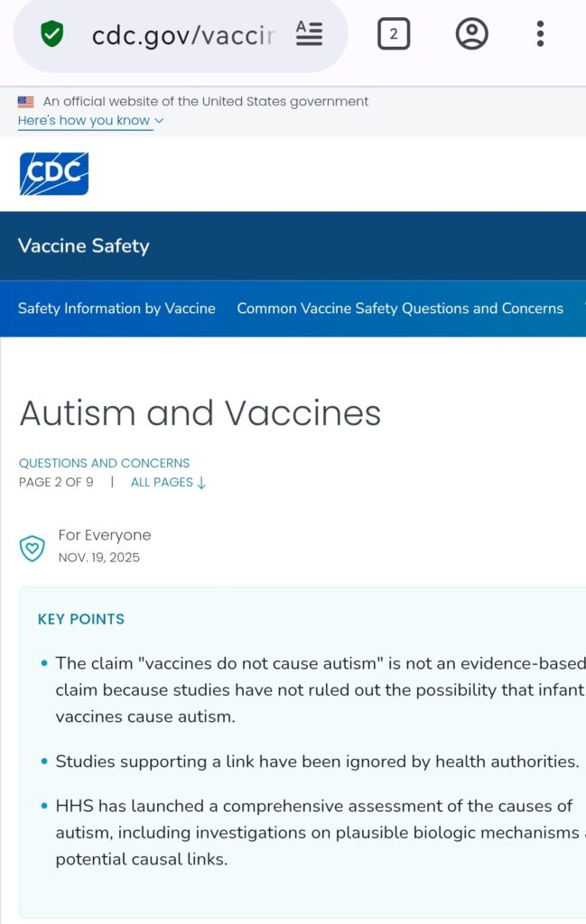Open the browser three-dot menu
The width and height of the screenshot is (586, 924).
[540, 35]
